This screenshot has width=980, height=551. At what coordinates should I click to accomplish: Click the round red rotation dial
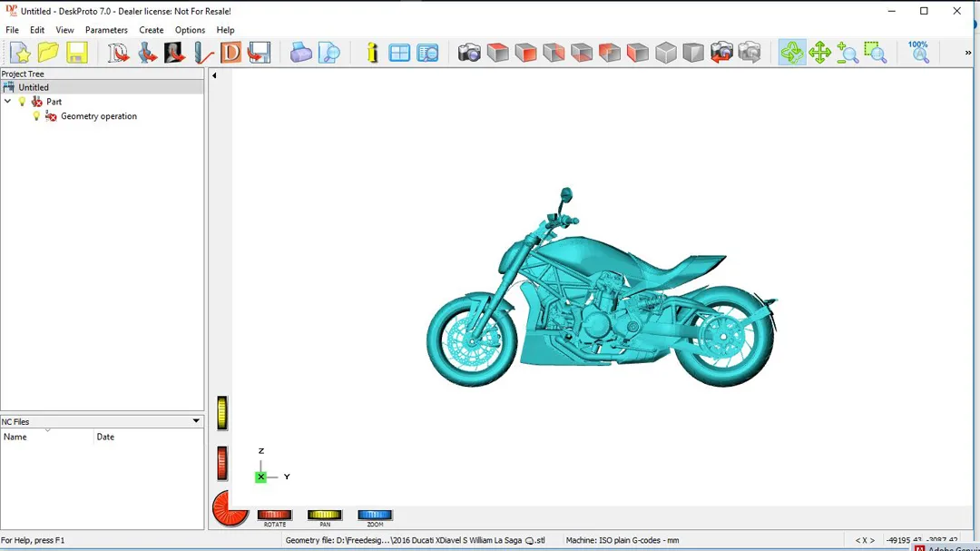coord(230,507)
